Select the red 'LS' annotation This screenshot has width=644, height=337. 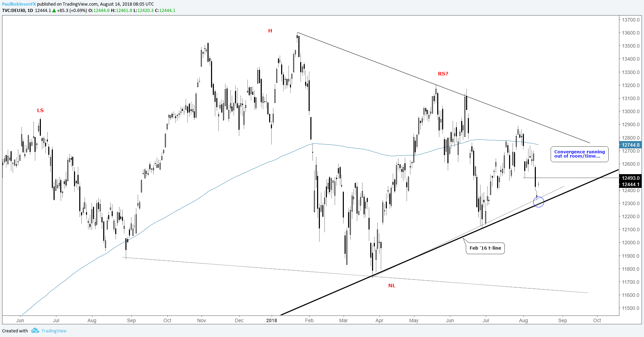click(40, 110)
